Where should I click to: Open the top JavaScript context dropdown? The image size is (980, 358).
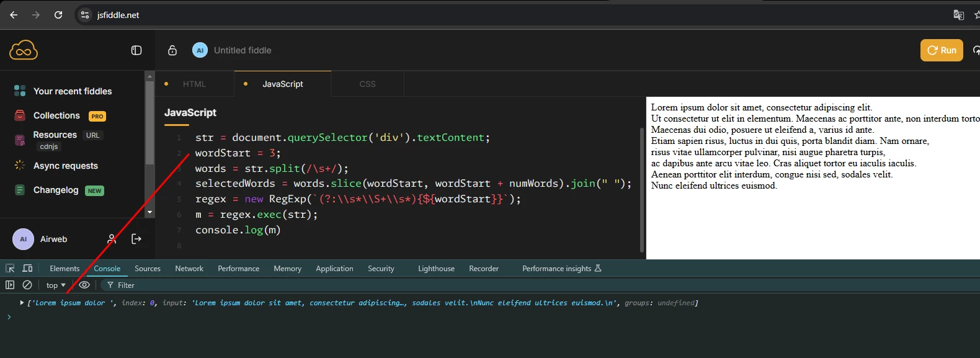tap(56, 285)
